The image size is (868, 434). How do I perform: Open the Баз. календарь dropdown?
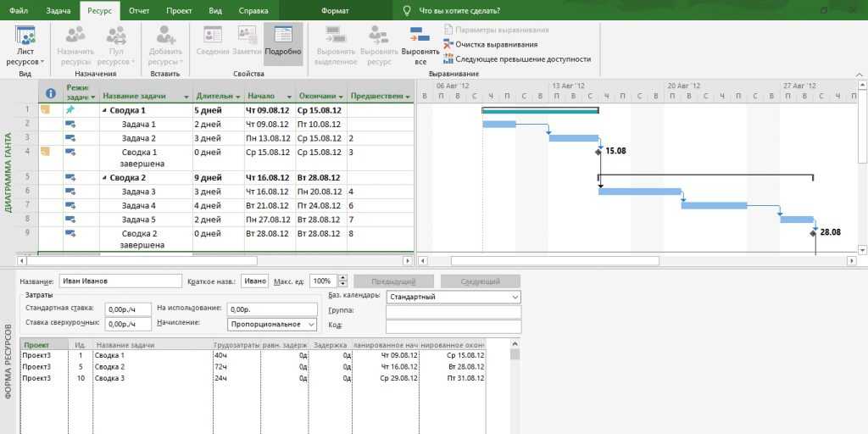pyautogui.click(x=515, y=298)
